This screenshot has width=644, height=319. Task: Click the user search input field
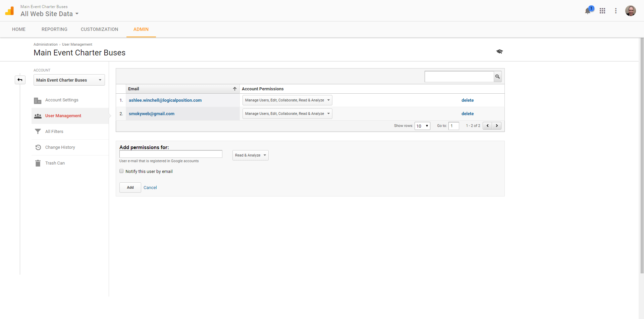(459, 77)
